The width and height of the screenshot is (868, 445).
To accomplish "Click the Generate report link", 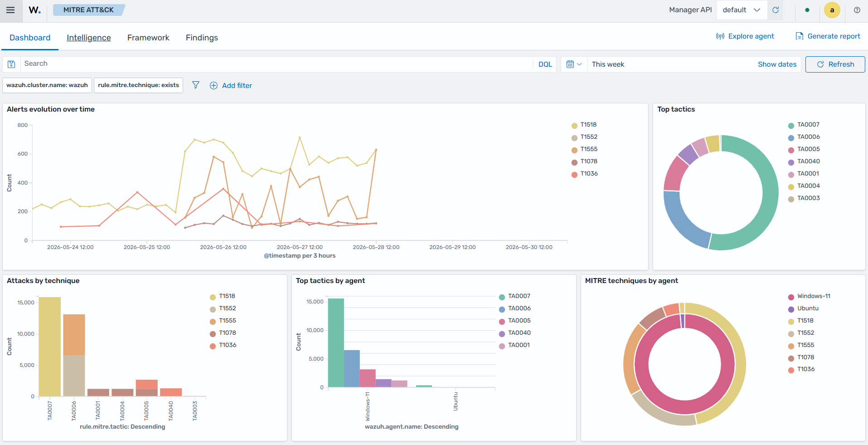I will (x=828, y=36).
